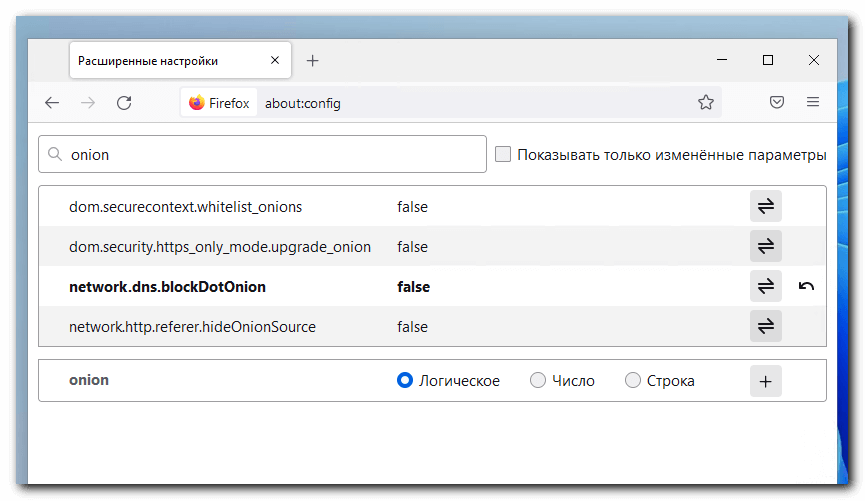Click the reload page icon
The height and width of the screenshot is (501, 865).
click(x=124, y=102)
